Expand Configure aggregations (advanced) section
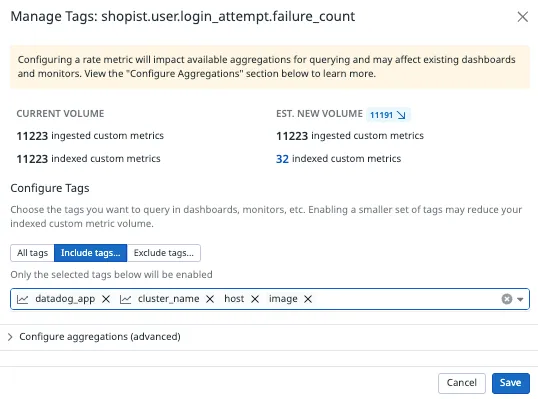This screenshot has height=399, width=538. pos(100,337)
